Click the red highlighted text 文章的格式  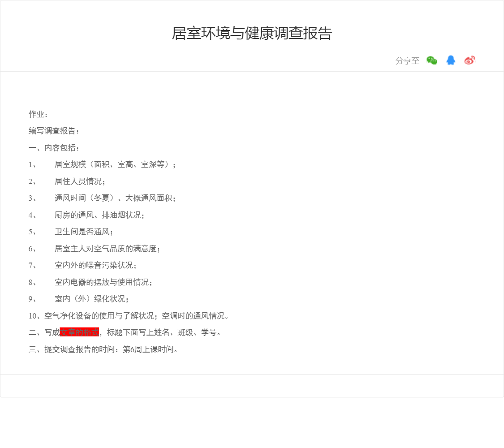pos(79,332)
